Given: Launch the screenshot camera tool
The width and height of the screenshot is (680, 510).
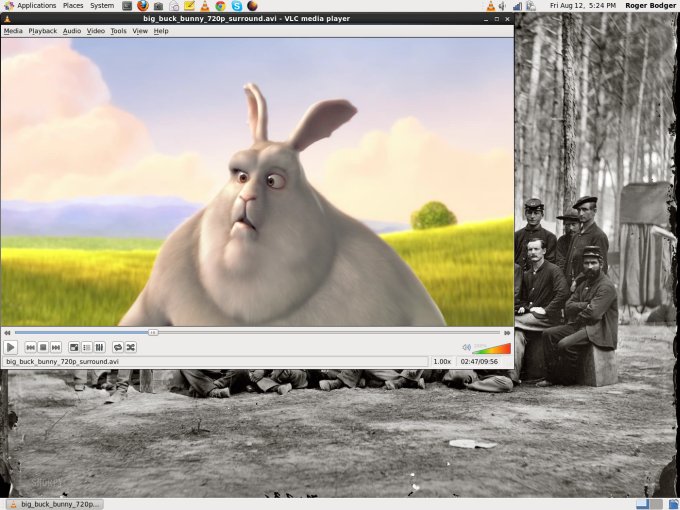Looking at the screenshot, I should point(158,6).
